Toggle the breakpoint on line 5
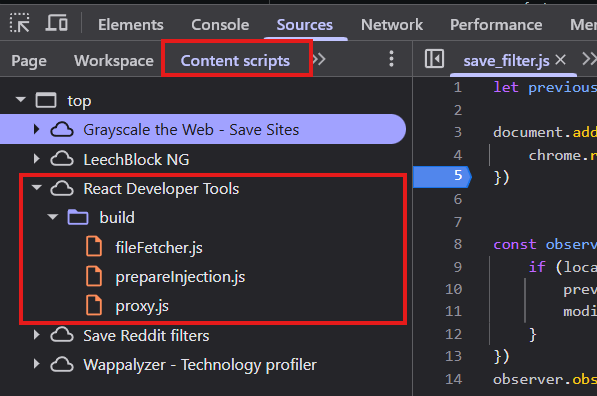This screenshot has height=396, width=597. [442, 177]
